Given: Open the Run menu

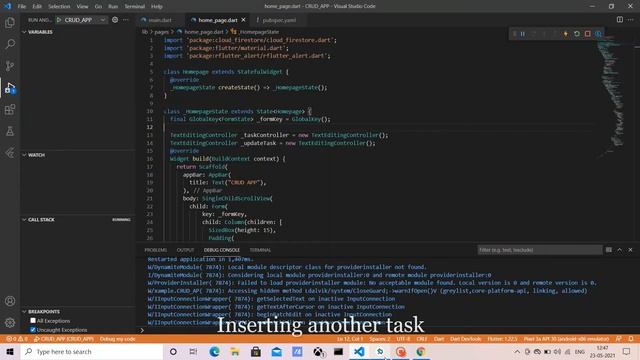Looking at the screenshot, I should (113, 6).
